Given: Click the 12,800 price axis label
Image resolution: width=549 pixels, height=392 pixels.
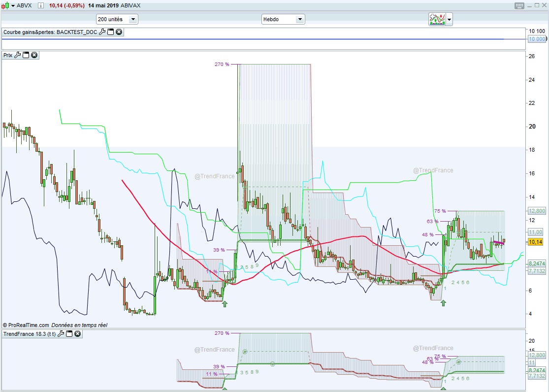Looking at the screenshot, I should (x=537, y=211).
